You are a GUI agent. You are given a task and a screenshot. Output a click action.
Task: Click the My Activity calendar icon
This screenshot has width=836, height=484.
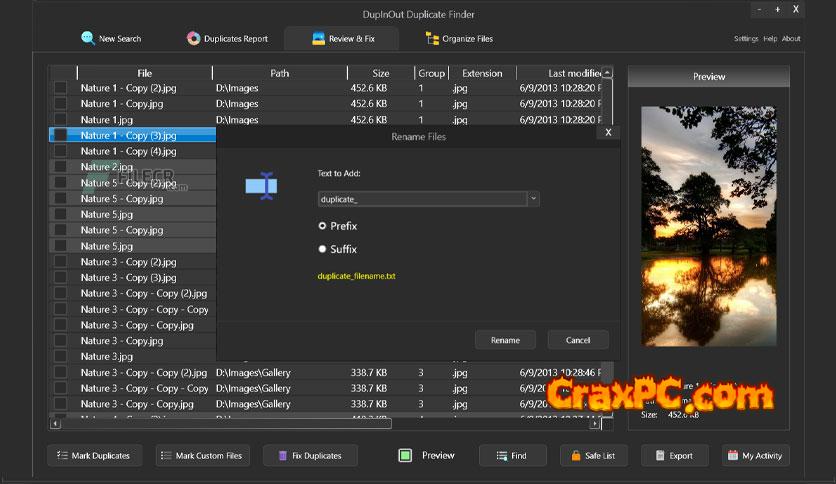tap(733, 455)
